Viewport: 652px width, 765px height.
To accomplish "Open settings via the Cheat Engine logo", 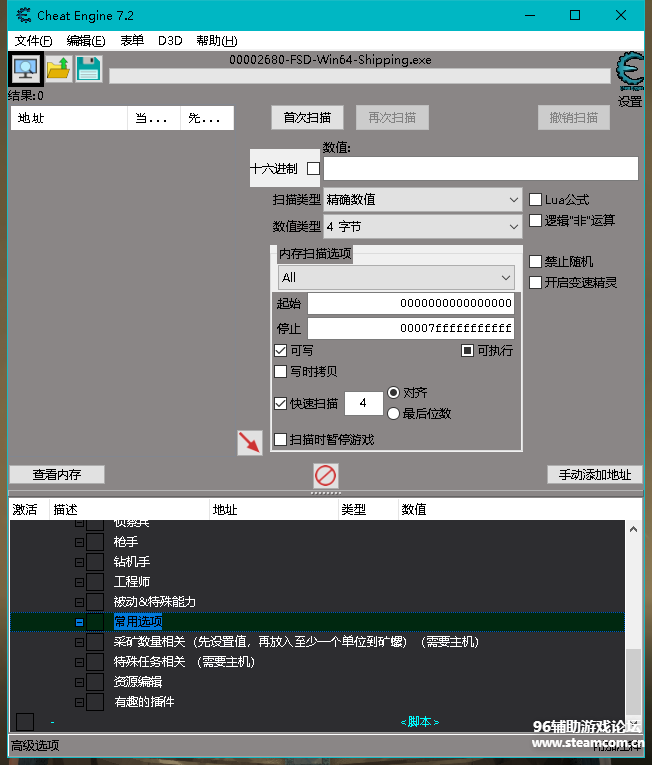I will (630, 71).
